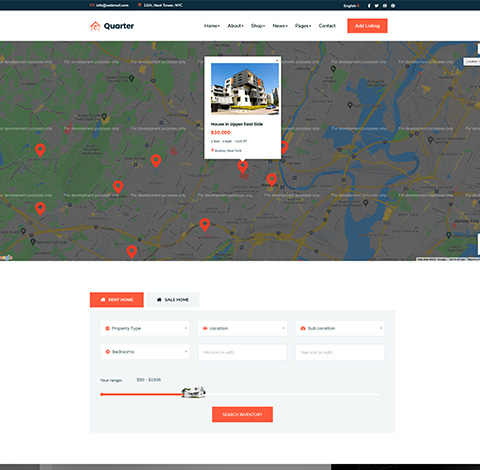This screenshot has width=480, height=470.
Task: Open the Bedrooms dropdown
Action: (145, 352)
